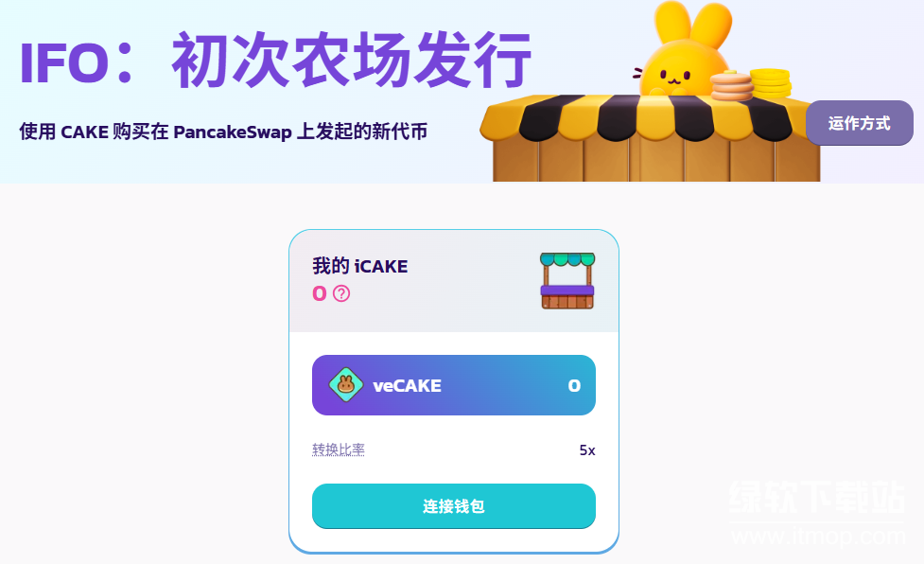Click the pink iCAKE balance 0
Viewport: 924px width, 564px height.
(320, 293)
